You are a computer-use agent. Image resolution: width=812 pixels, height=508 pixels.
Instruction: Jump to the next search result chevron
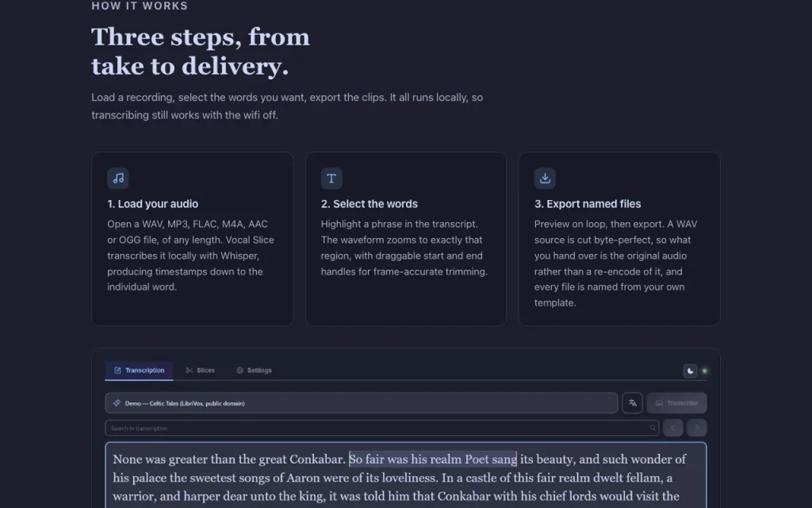click(x=696, y=428)
